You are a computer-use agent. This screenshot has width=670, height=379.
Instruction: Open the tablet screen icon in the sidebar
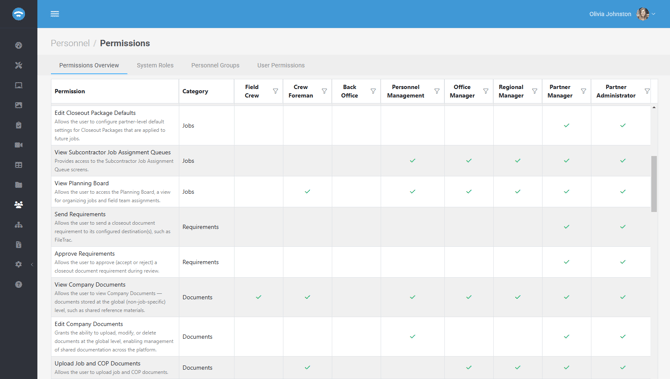click(x=18, y=85)
